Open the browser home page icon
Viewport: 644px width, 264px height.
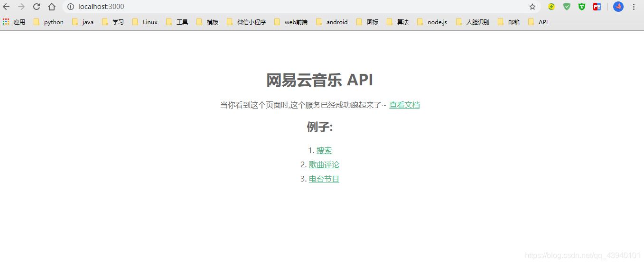pyautogui.click(x=52, y=7)
